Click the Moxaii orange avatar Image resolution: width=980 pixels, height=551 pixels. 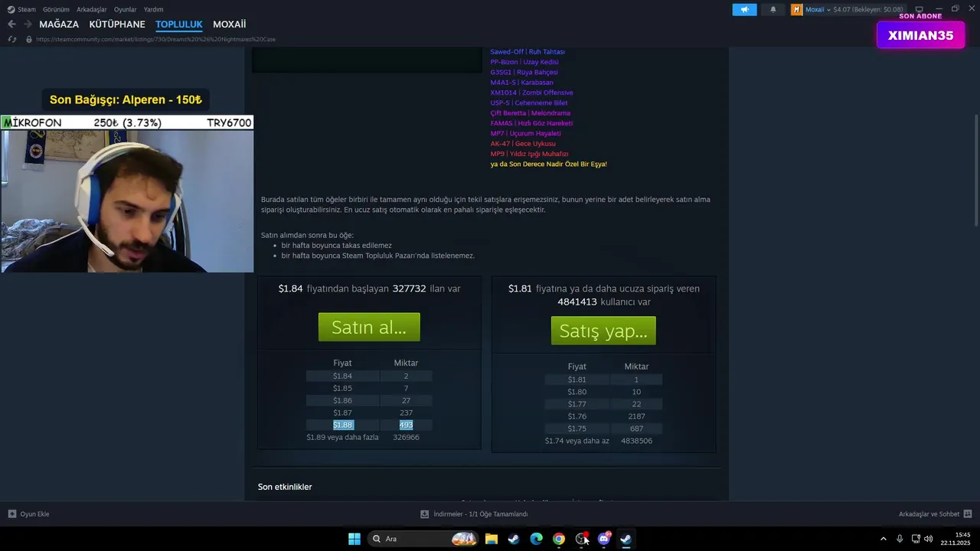(797, 10)
